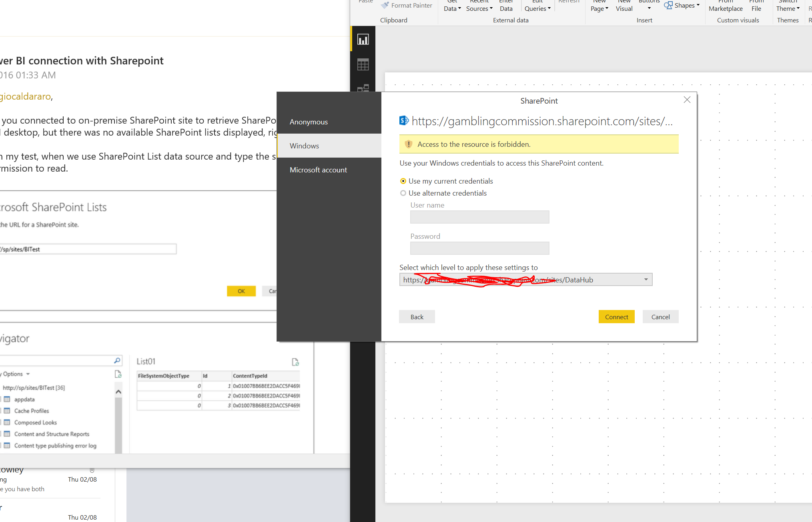812x522 pixels.
Task: Select Content and Structure Reports list
Action: (52, 434)
